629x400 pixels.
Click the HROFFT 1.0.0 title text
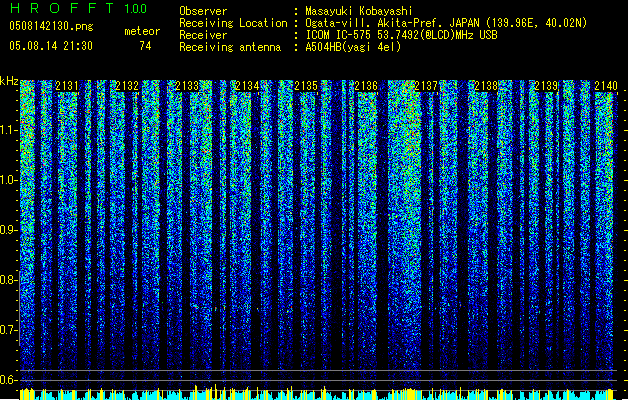pos(79,8)
